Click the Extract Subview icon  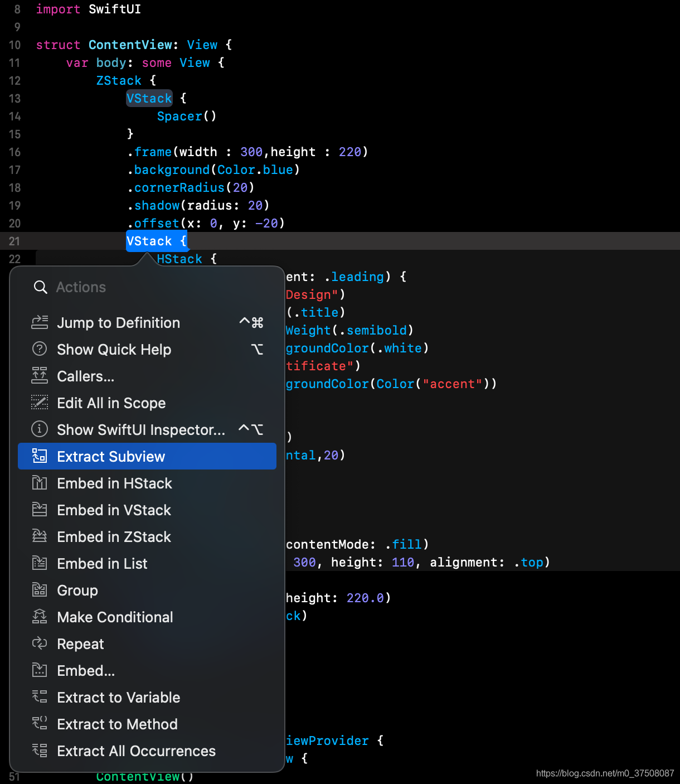click(x=40, y=456)
